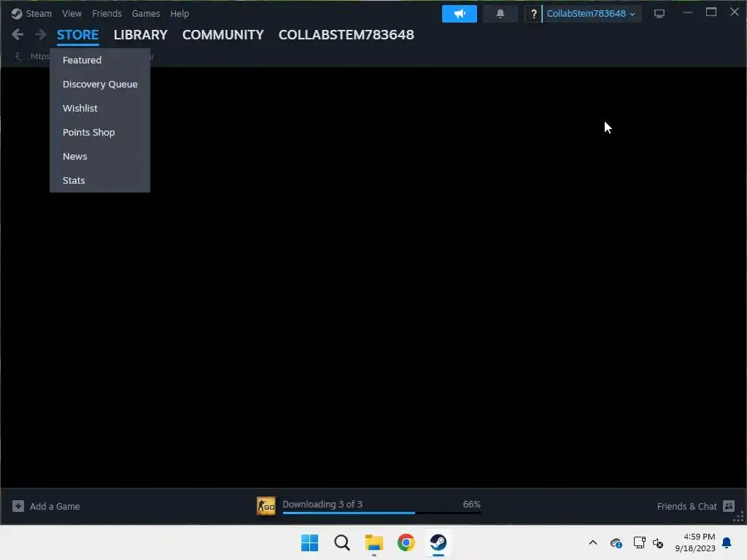The image size is (747, 560).
Task: Go forward with the right arrow
Action: click(41, 34)
